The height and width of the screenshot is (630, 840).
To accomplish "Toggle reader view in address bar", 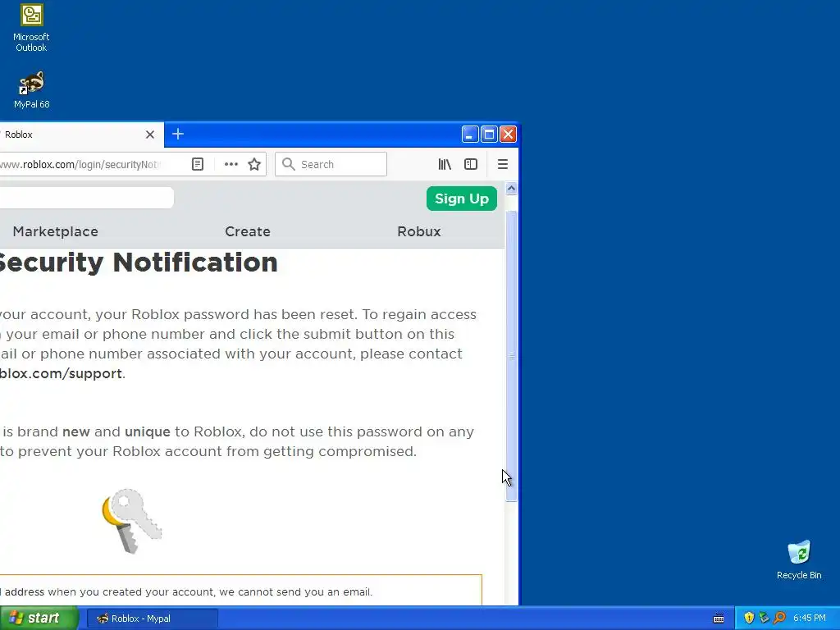I will tap(198, 164).
